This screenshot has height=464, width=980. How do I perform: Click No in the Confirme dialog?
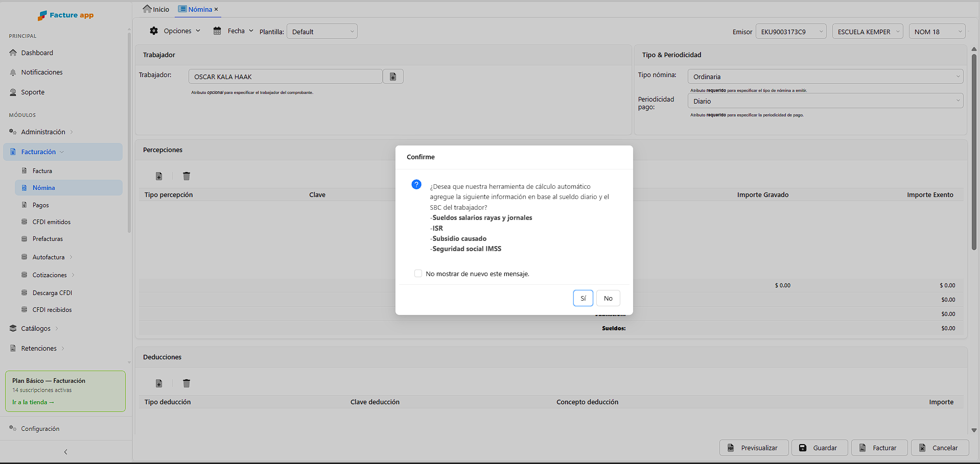[x=608, y=298]
